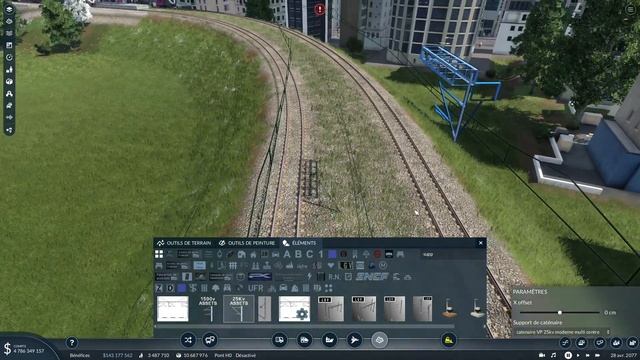This screenshot has height=360, width=640.
Task: Toggle the highlighted landscaping tools button
Action: click(379, 340)
